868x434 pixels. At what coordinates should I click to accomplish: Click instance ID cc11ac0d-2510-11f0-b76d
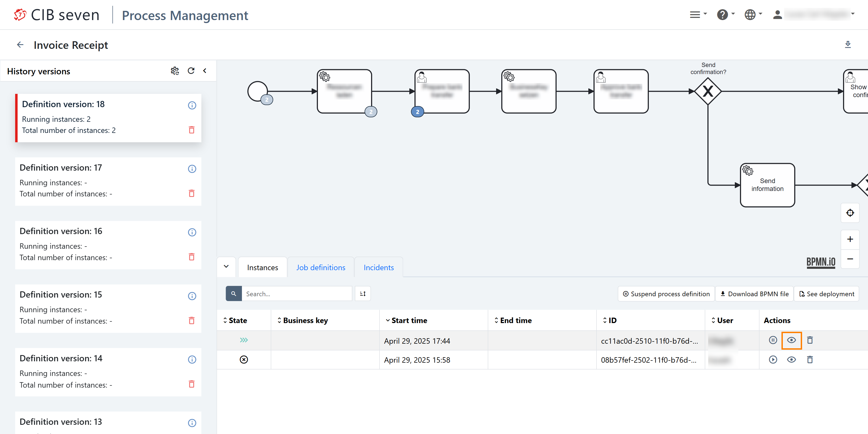649,341
